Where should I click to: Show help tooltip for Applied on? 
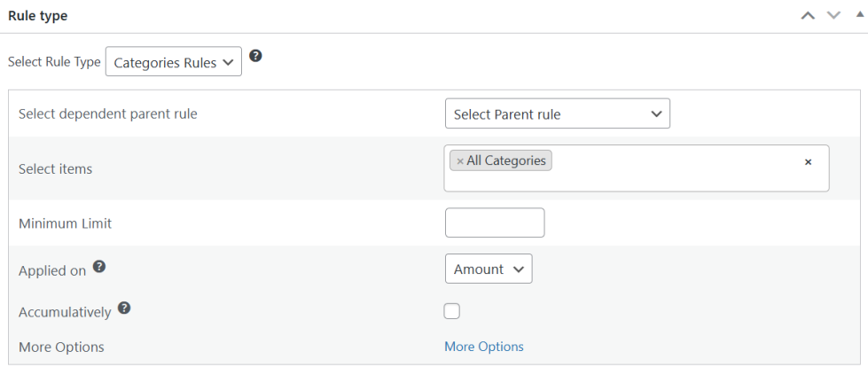(99, 267)
